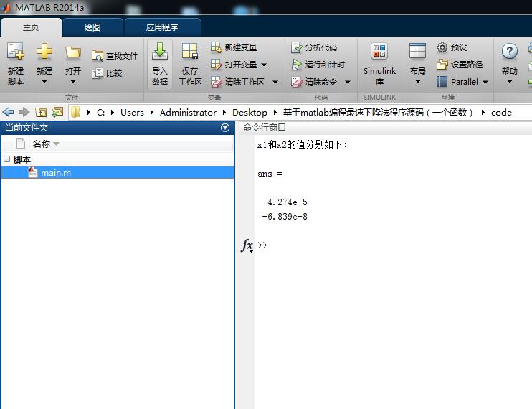Screen dimensions: 532x409
Task: Expand dropdown arrow under Open (打开)
Action: tap(73, 82)
